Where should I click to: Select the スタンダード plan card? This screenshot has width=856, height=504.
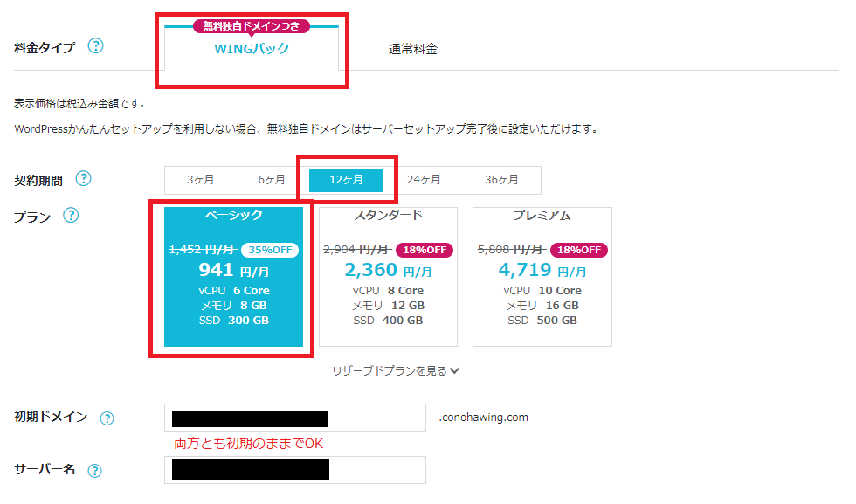pos(388,277)
